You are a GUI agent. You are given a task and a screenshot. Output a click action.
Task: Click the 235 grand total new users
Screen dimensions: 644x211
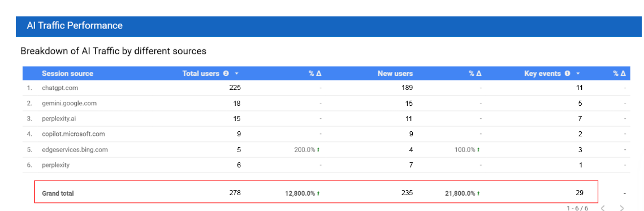(x=408, y=192)
